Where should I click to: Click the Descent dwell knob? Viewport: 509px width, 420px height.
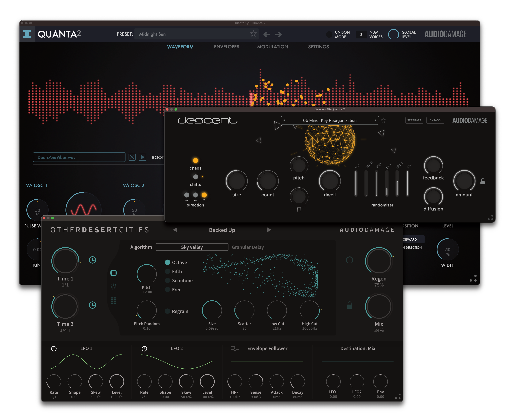tap(330, 181)
